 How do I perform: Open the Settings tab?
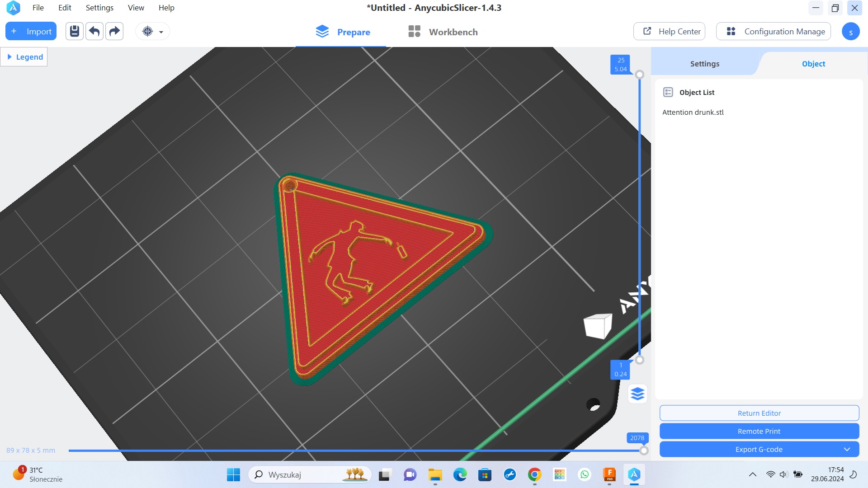[704, 64]
